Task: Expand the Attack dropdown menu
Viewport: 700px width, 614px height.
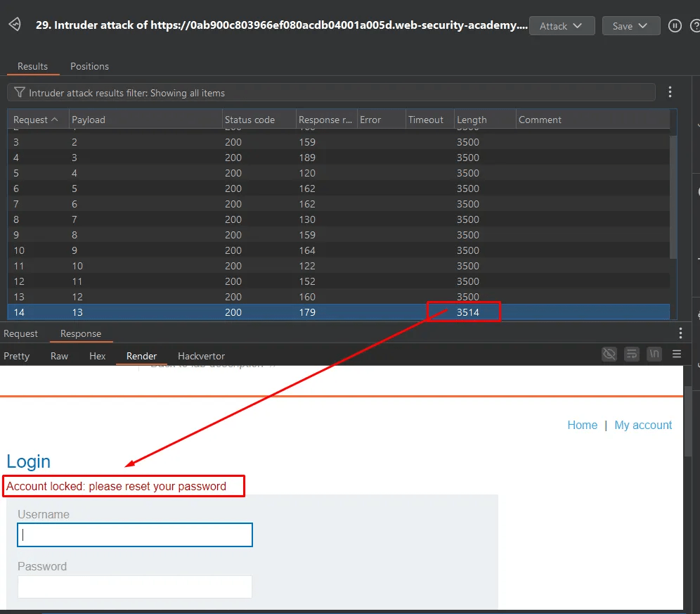Action: click(561, 26)
